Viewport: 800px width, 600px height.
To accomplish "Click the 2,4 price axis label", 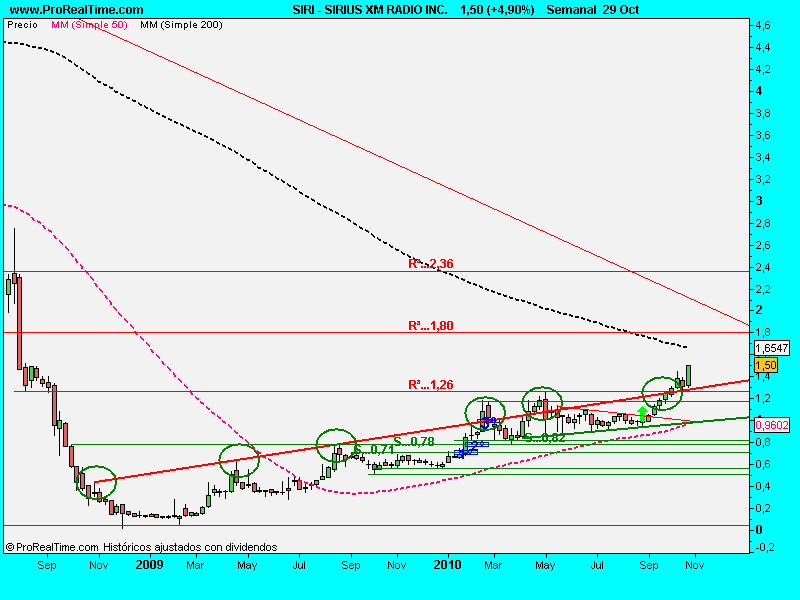I will click(763, 267).
